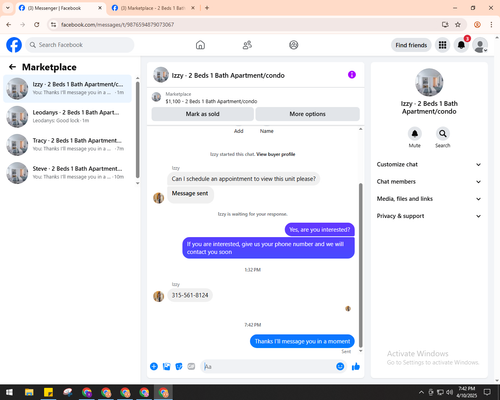500x400 pixels.
Task: Open Windows notification center icon
Action: point(487,392)
